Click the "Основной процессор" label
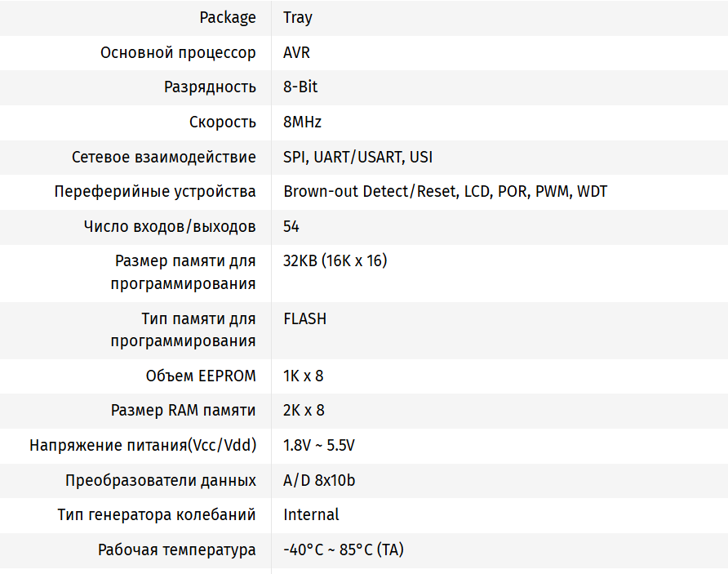Image resolution: width=728 pixels, height=574 pixels. click(x=178, y=52)
